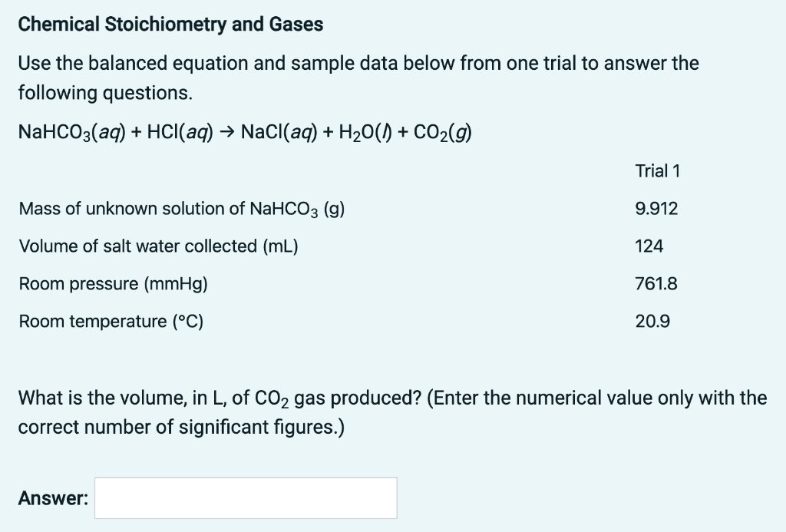This screenshot has width=786, height=532.
Task: Click the room temperature value 20.9
Action: (x=651, y=321)
